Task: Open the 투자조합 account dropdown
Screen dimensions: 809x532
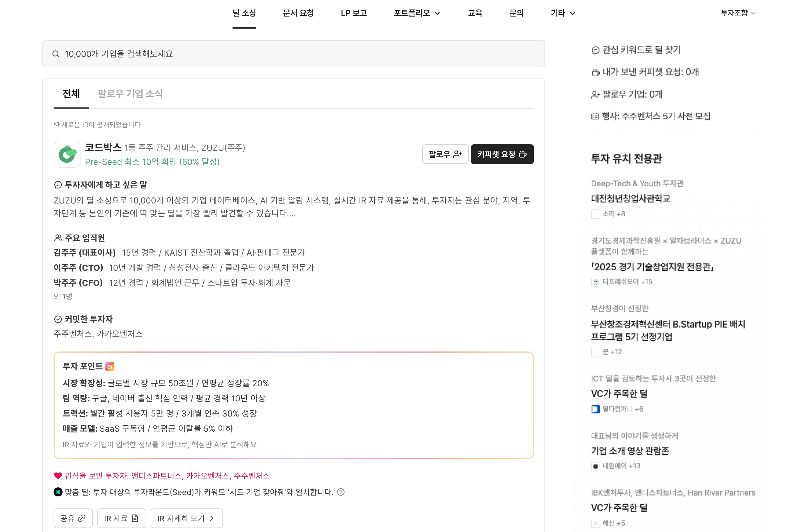Action: coord(738,13)
